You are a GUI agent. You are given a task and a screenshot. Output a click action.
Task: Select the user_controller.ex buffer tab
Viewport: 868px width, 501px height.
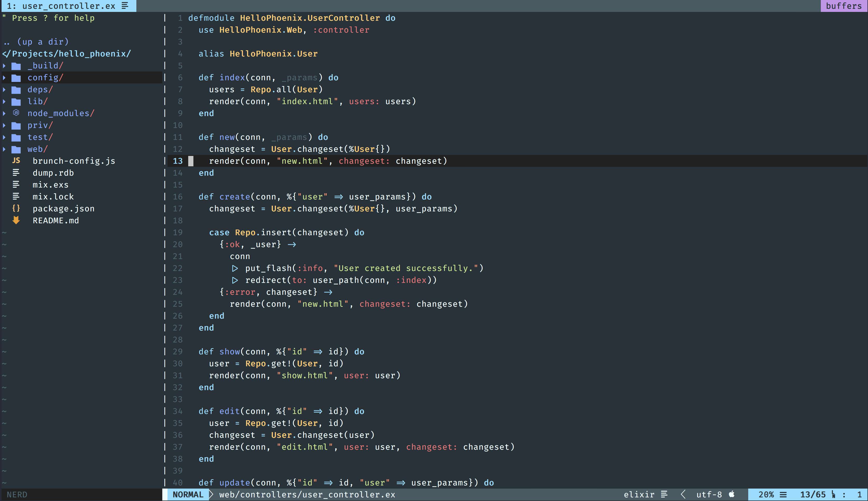[68, 6]
